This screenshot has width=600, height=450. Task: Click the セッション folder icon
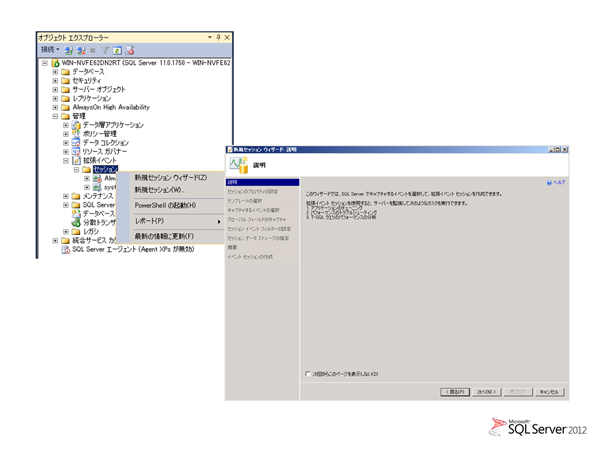click(87, 170)
